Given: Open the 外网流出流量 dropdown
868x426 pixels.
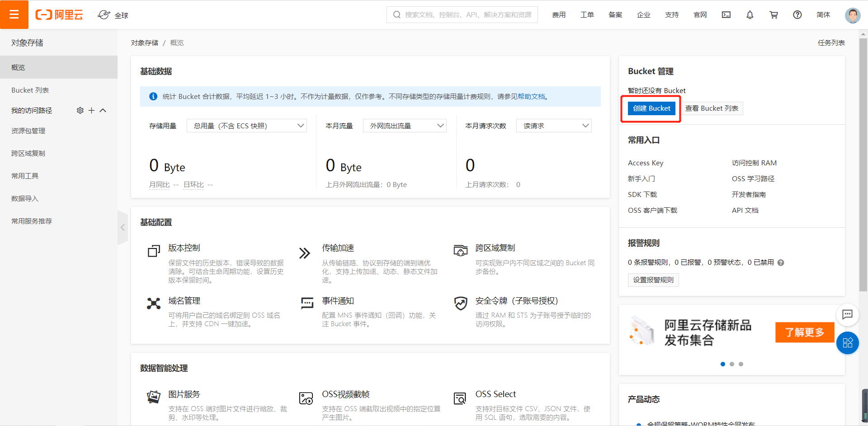Looking at the screenshot, I should (405, 126).
